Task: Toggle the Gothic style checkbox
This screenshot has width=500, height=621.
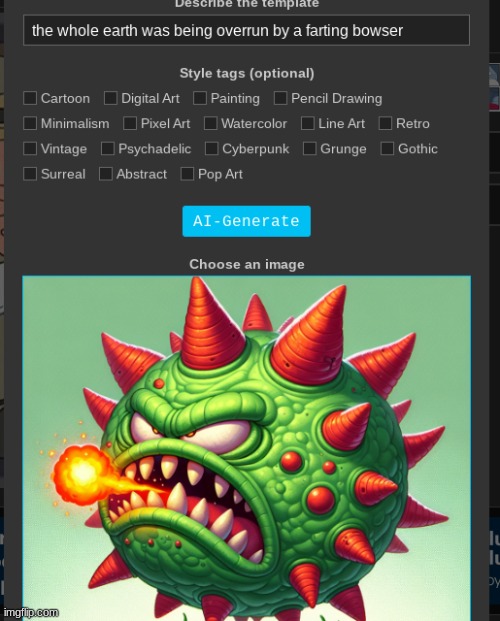Action: 387,149
